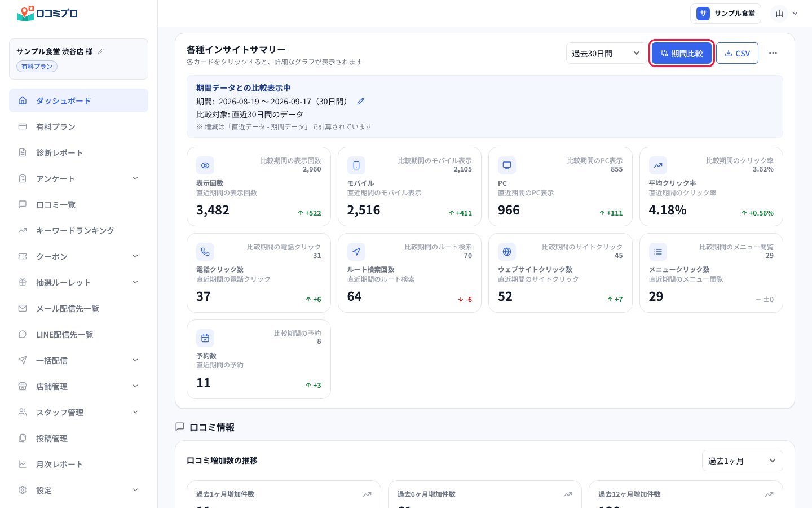Click the eye icon on 表示回数 card
Image resolution: width=812 pixels, height=508 pixels.
point(205,165)
